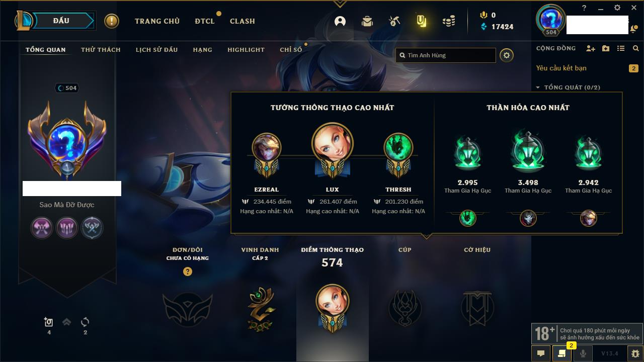Open the Store coins icon
Viewport: 644px width, 362px height.
click(449, 21)
